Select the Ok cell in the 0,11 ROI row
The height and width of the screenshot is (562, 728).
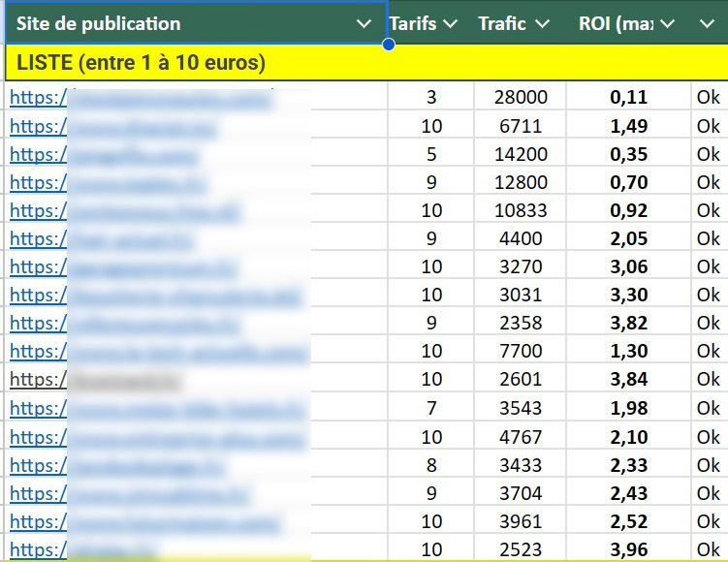coord(710,97)
